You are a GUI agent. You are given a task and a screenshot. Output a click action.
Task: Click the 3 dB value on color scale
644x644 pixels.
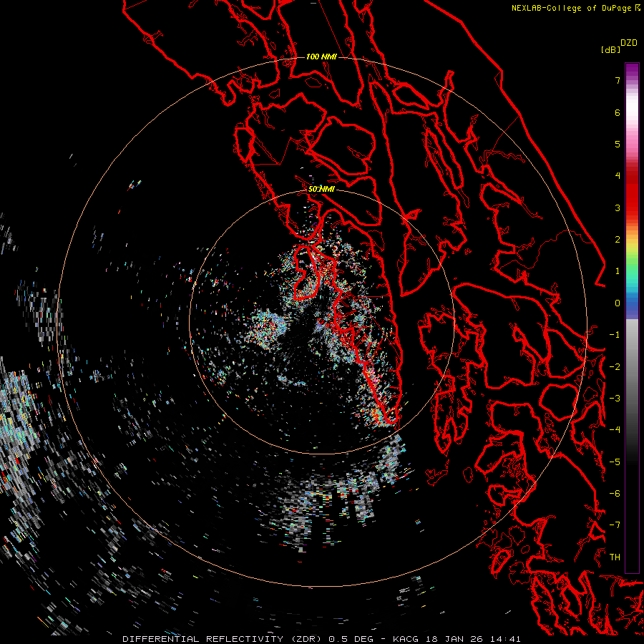618,208
